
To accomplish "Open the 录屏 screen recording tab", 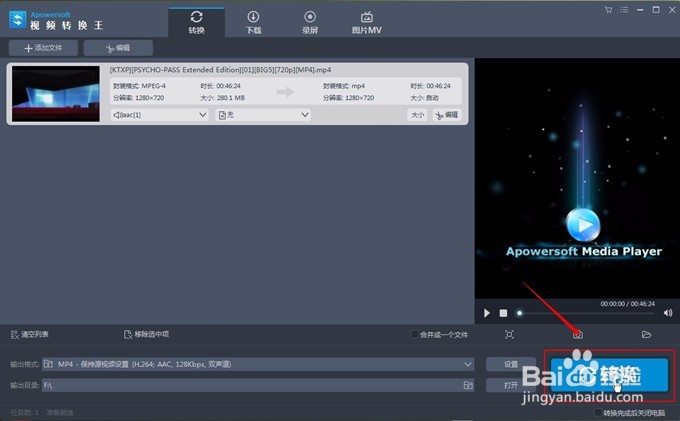I will coord(310,22).
